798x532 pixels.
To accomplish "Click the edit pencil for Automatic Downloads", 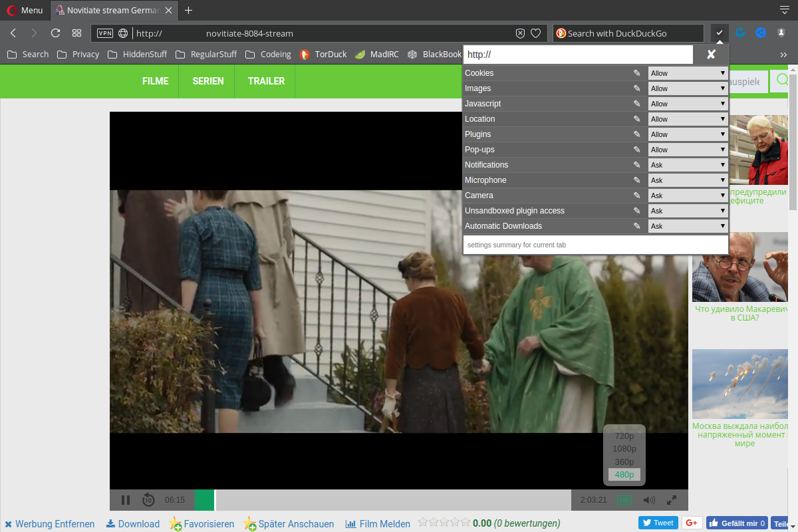I will (x=637, y=226).
